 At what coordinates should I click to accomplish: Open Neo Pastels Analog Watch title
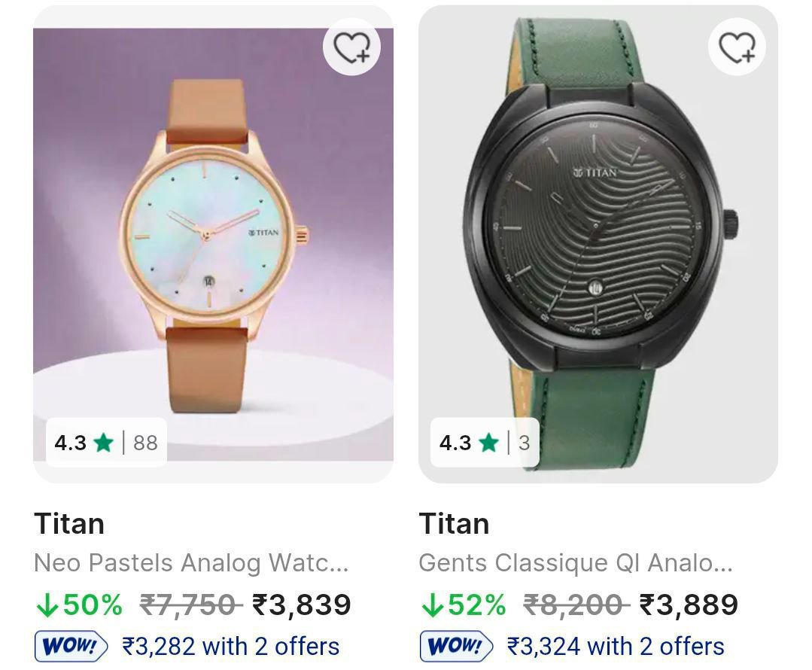pyautogui.click(x=191, y=563)
